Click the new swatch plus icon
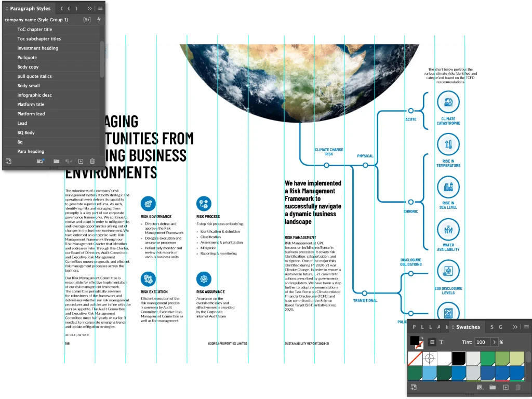Viewport: 532px width, 399px height. [506, 387]
